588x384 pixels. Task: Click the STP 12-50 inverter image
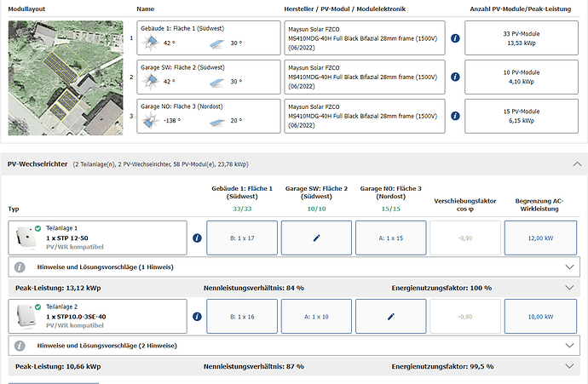tap(25, 238)
